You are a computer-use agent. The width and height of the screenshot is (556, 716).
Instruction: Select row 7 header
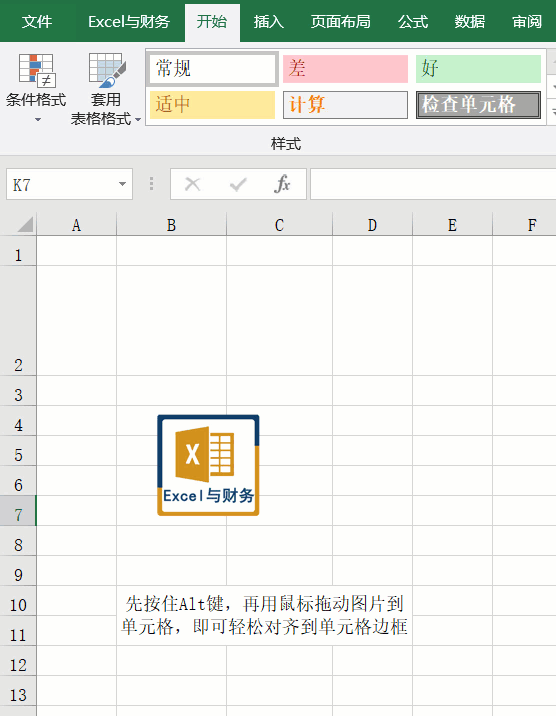(18, 511)
